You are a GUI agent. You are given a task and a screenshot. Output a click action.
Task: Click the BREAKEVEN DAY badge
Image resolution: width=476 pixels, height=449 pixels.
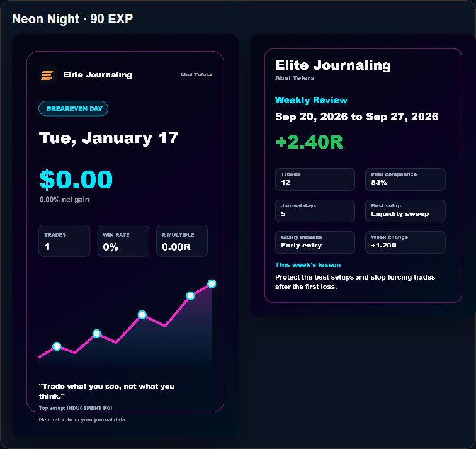click(74, 108)
